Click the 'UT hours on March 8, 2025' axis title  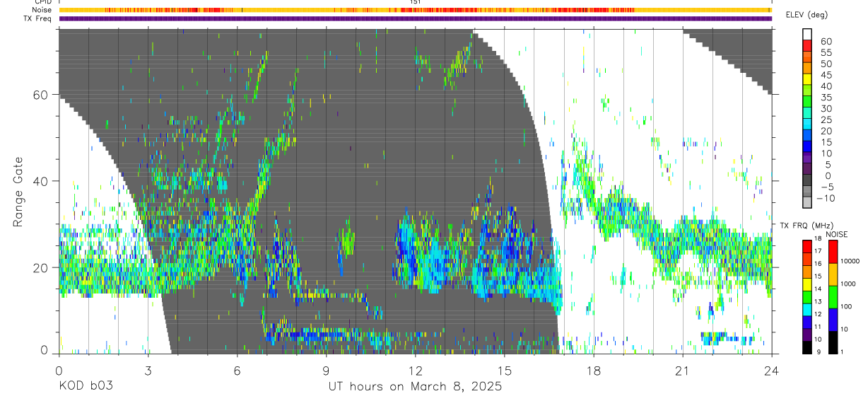pyautogui.click(x=415, y=387)
